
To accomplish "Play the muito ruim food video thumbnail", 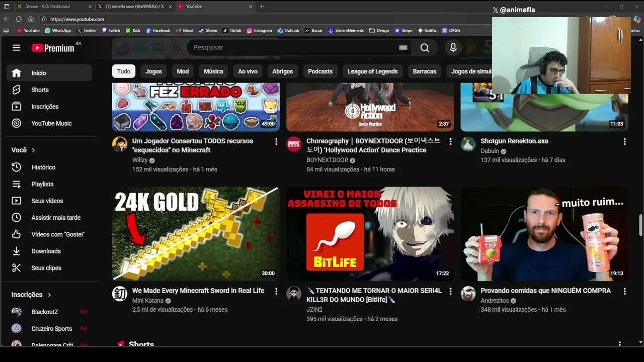I will pyautogui.click(x=544, y=234).
